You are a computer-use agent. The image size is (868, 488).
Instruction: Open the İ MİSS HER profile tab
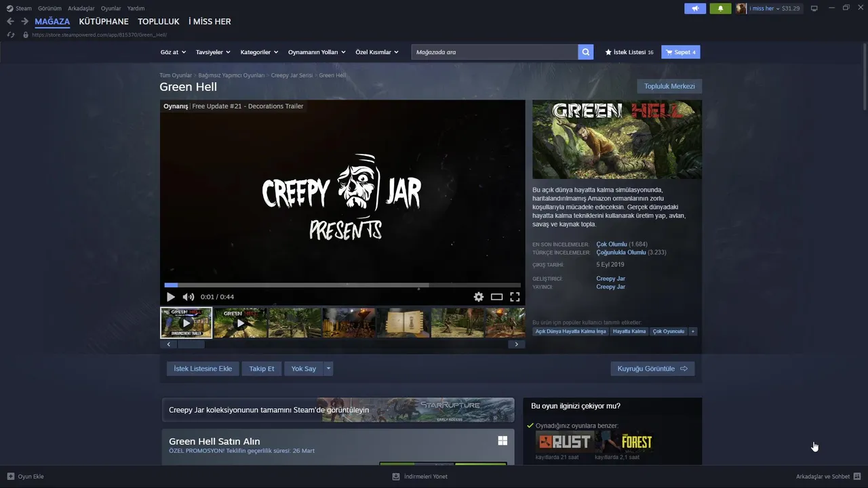[x=210, y=22]
